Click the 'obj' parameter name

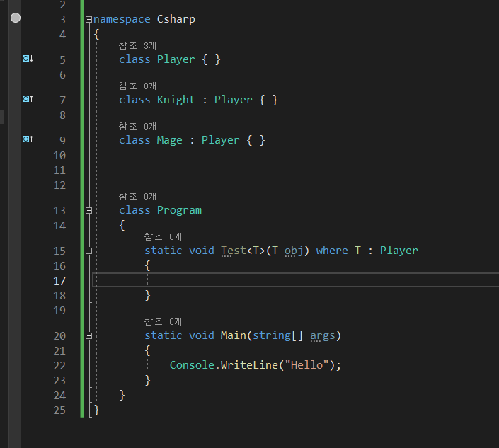(294, 251)
